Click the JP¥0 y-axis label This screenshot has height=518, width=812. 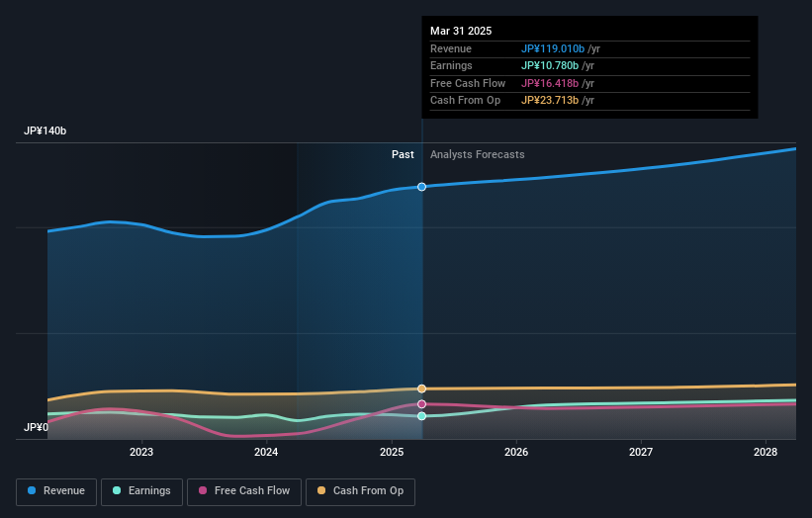pyautogui.click(x=36, y=427)
